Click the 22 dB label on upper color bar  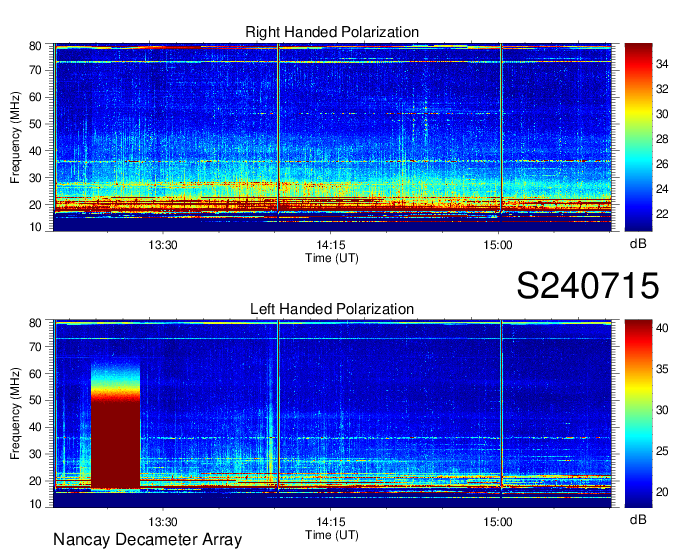662,214
